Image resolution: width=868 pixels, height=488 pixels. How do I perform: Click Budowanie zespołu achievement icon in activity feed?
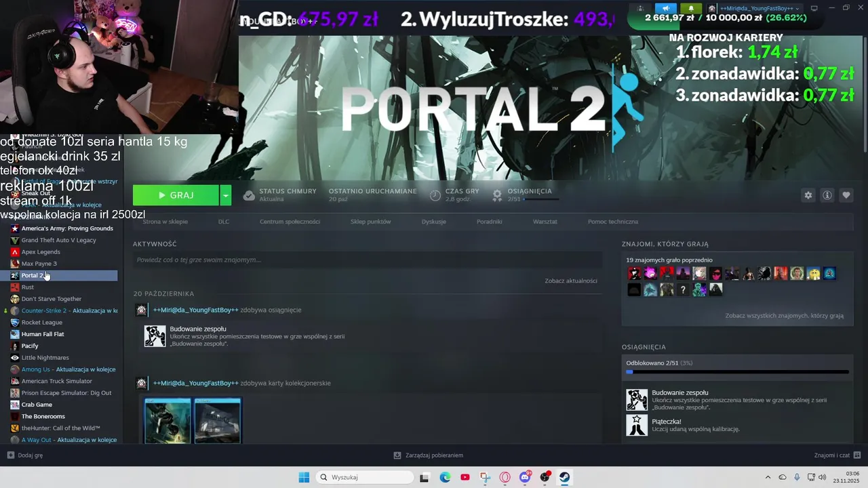[155, 336]
